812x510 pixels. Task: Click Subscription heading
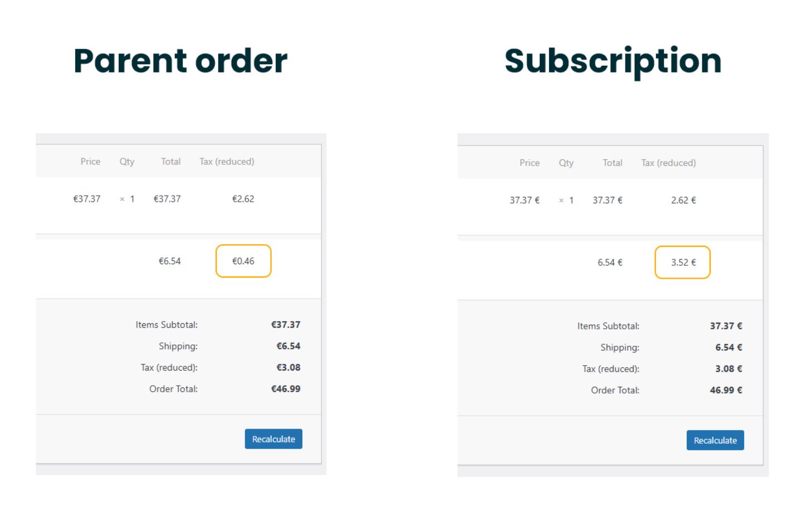(613, 61)
